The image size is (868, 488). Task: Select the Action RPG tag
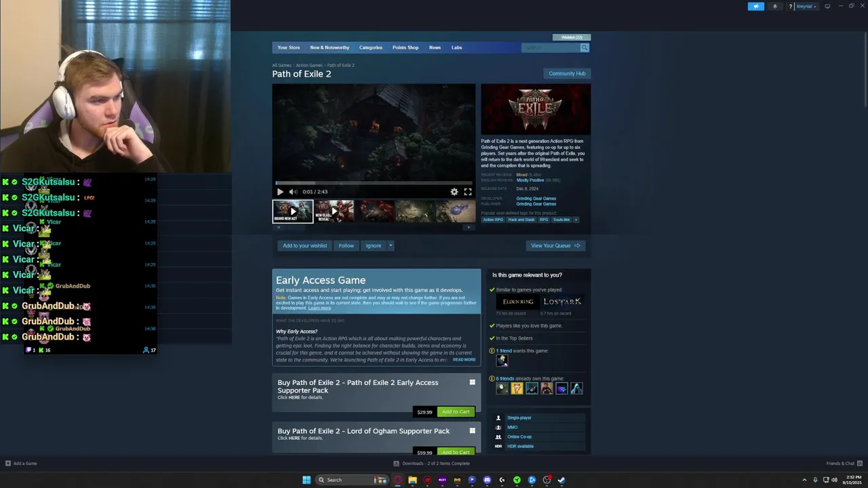[493, 220]
